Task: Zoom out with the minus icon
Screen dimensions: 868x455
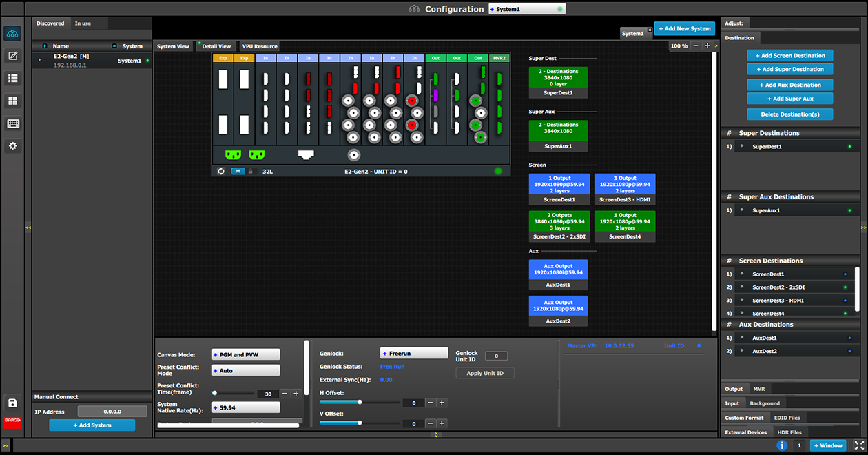Action: coord(696,45)
